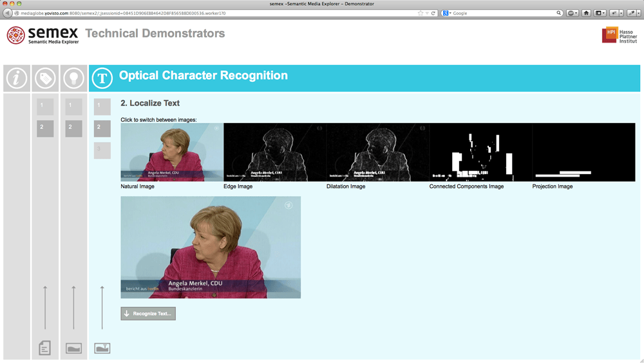Switch to the Edge Image thumbnail
Screen dimensions: 644x363
tap(274, 152)
